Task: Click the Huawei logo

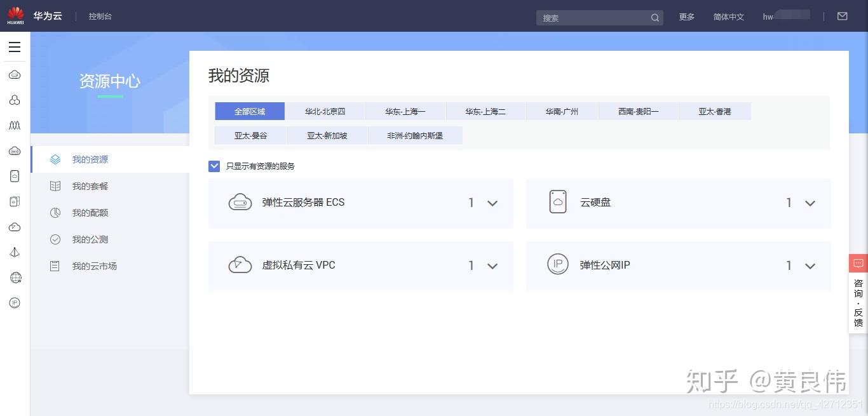Action: pos(15,16)
